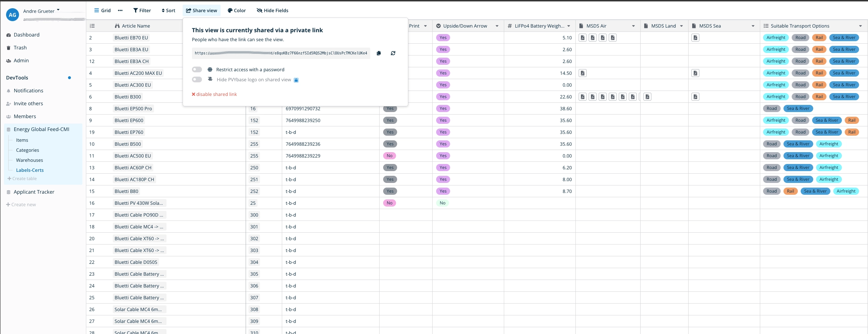Open last MSDS Air file in Bluetti EB70 row
Image resolution: width=868 pixels, height=334 pixels.
tap(613, 38)
